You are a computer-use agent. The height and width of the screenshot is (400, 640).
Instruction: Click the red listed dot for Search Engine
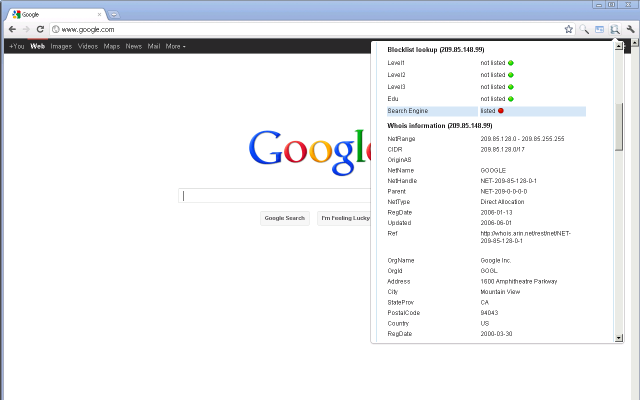501,111
